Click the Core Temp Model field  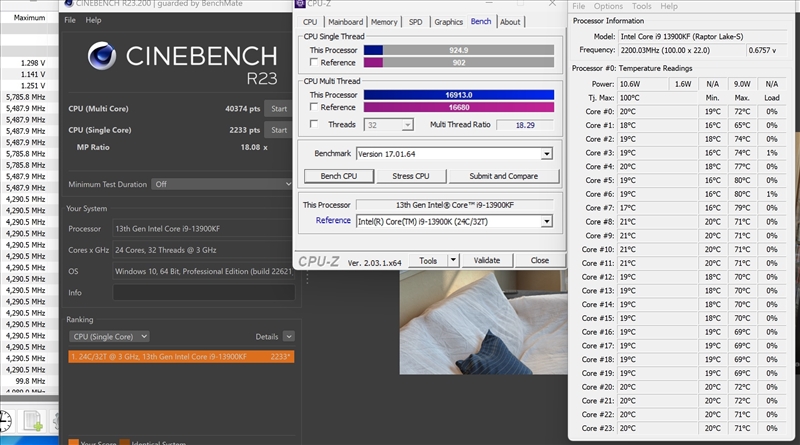pyautogui.click(x=703, y=36)
